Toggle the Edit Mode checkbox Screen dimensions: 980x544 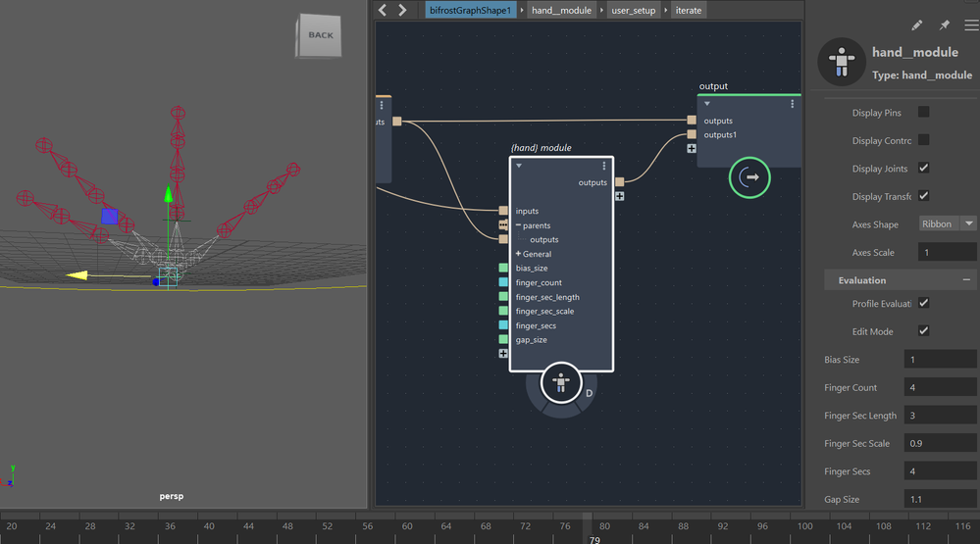click(923, 331)
